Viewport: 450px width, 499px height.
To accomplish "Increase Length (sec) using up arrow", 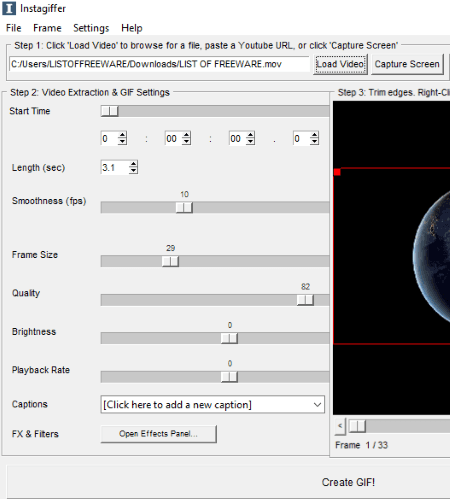I will [x=133, y=164].
